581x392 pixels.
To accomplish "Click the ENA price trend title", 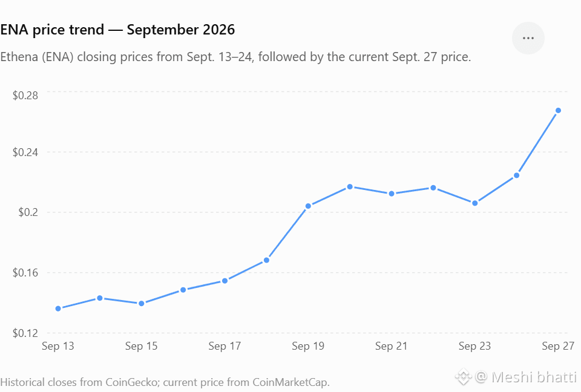I will [x=117, y=30].
